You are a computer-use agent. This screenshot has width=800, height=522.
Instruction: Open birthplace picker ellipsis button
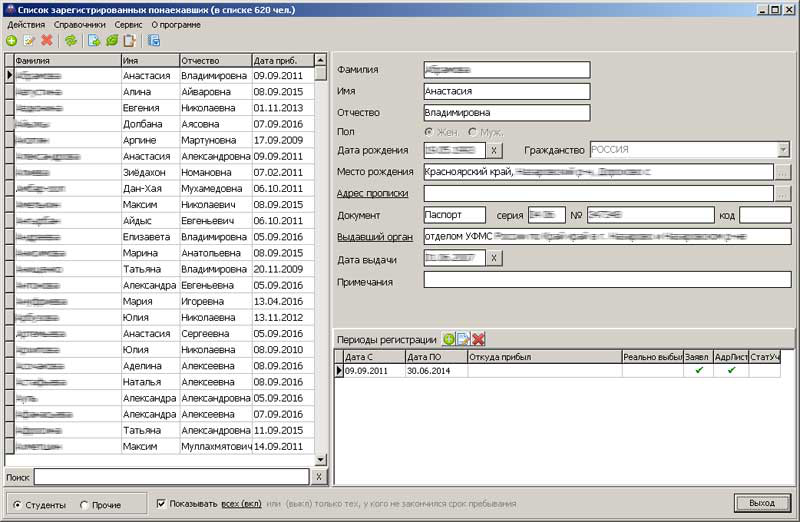(x=783, y=172)
